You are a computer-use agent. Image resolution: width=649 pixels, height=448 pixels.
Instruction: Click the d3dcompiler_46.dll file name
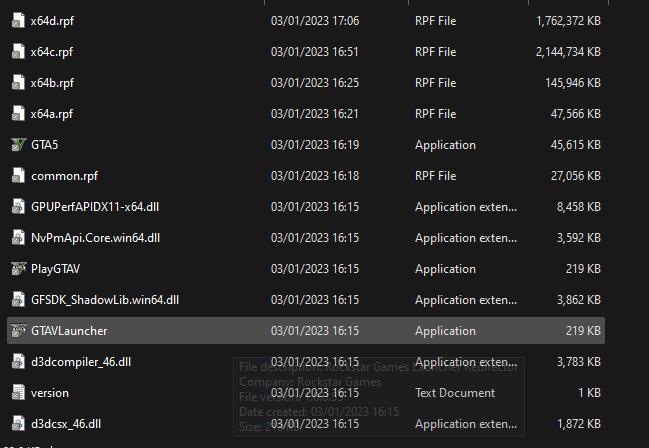click(81, 362)
